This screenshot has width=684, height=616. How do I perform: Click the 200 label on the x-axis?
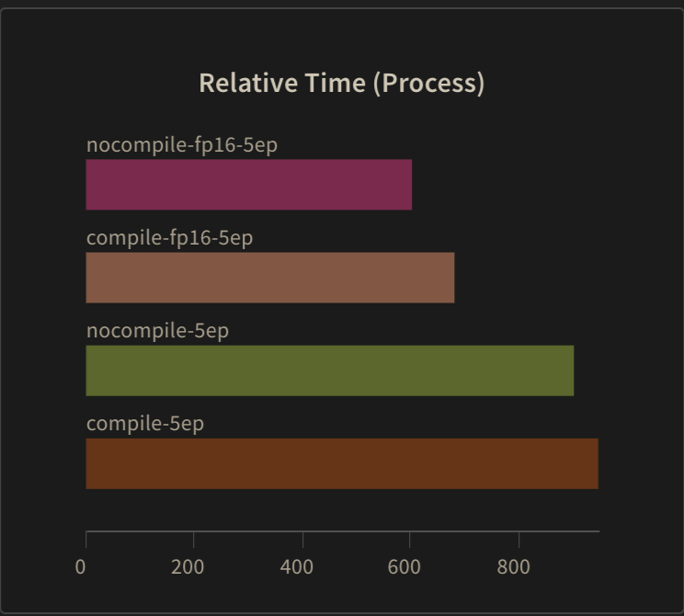(x=188, y=566)
